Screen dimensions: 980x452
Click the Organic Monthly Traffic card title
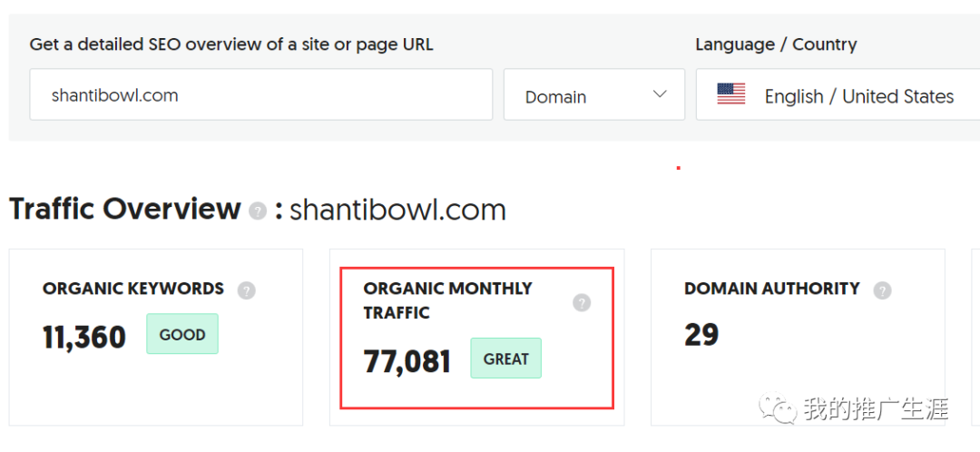[x=447, y=300]
